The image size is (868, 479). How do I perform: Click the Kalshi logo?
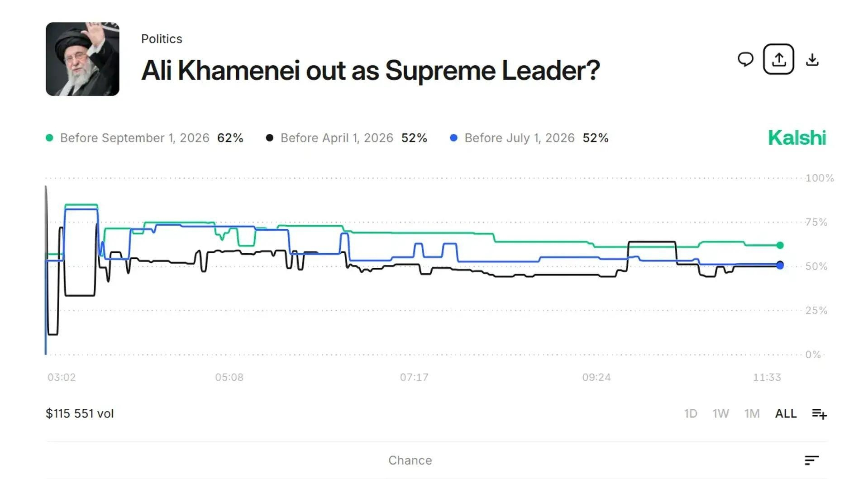coord(797,138)
